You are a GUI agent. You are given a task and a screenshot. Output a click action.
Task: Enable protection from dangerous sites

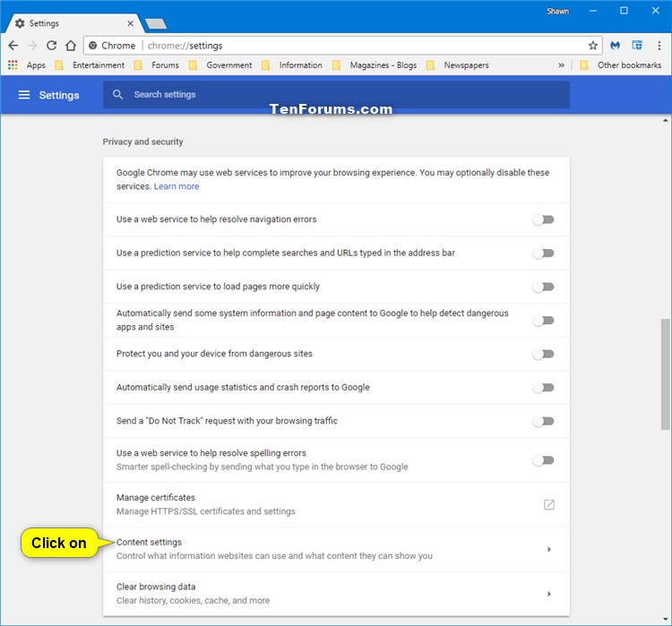pyautogui.click(x=544, y=354)
